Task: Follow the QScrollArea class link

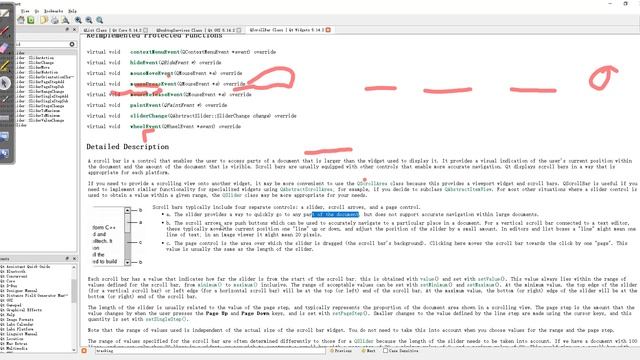Action: click(x=371, y=184)
